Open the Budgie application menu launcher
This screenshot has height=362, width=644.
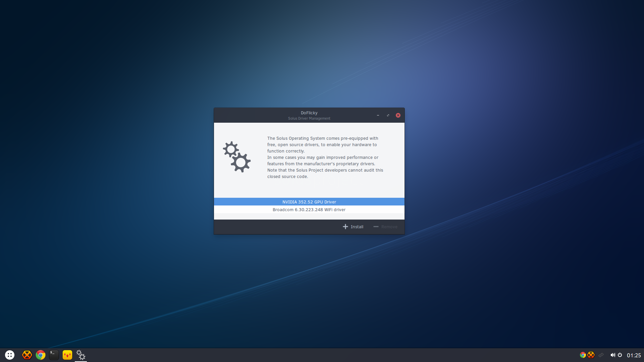tap(10, 355)
